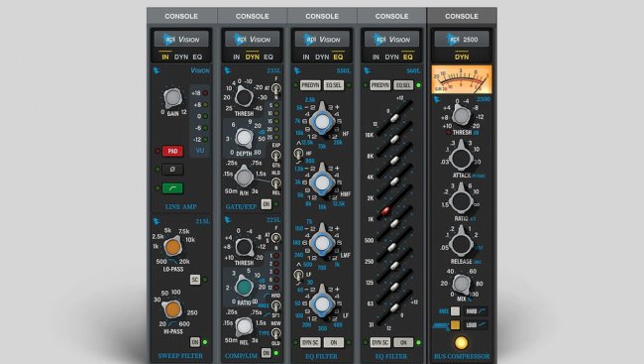Click the api 2500 logo header
Viewport: 644px width, 364px height.
coord(462,40)
